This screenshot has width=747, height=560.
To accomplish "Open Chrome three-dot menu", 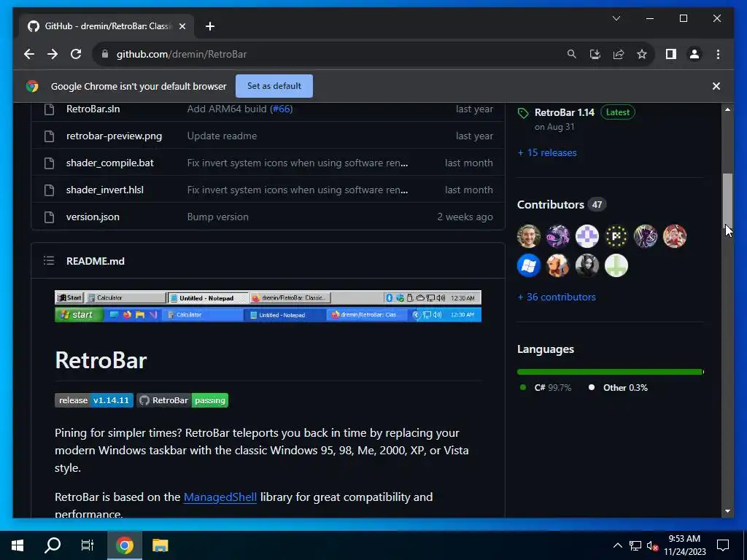I will coord(718,54).
